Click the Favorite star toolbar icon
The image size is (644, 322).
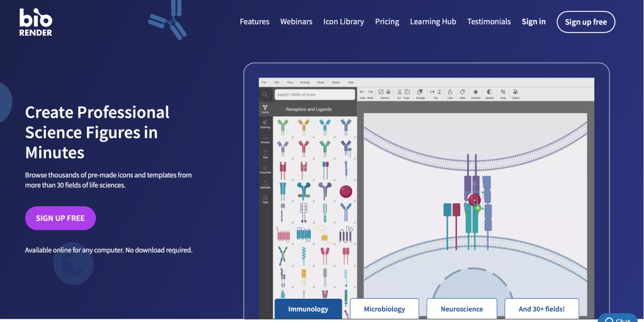pos(475,92)
